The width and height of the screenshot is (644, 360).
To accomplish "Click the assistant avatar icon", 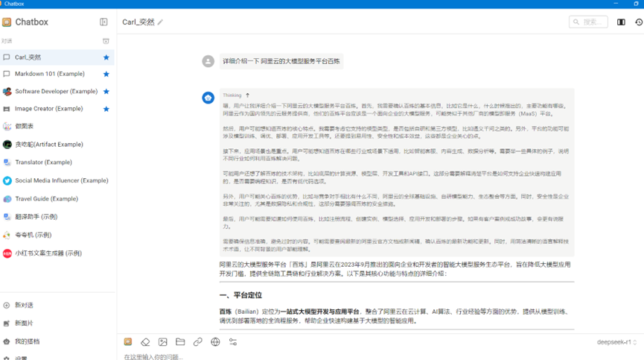I will (208, 98).
